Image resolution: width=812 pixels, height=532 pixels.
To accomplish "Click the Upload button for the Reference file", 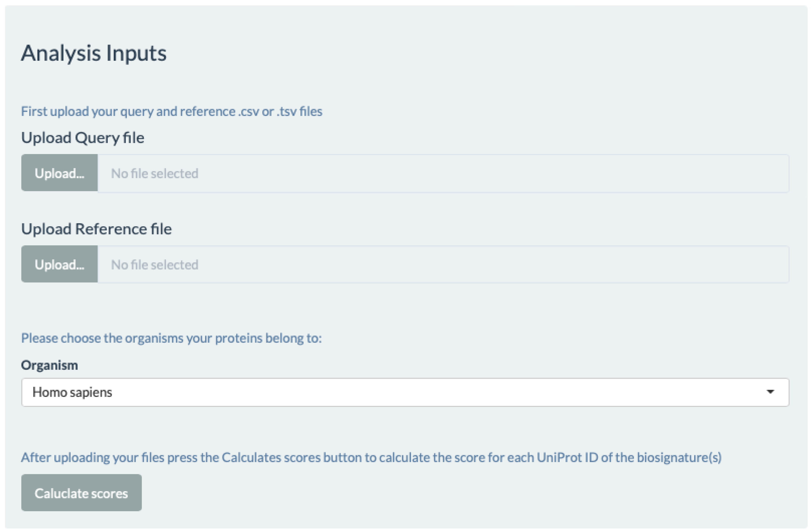I will pyautogui.click(x=59, y=264).
